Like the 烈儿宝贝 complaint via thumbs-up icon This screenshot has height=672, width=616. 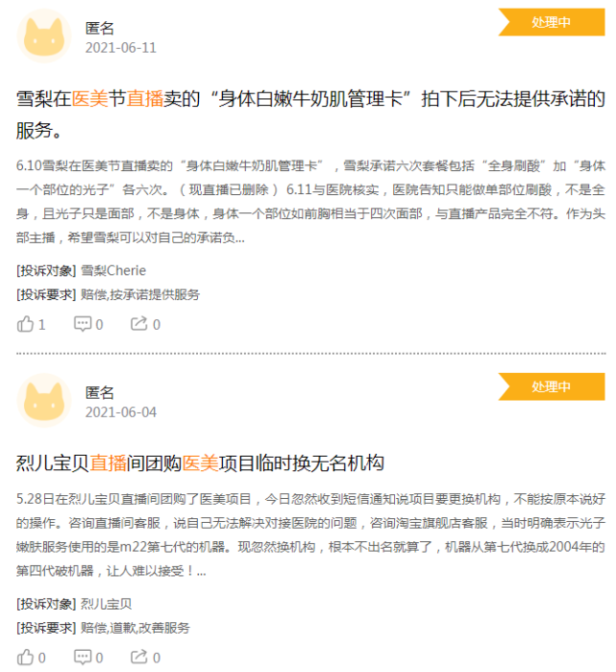point(25,658)
